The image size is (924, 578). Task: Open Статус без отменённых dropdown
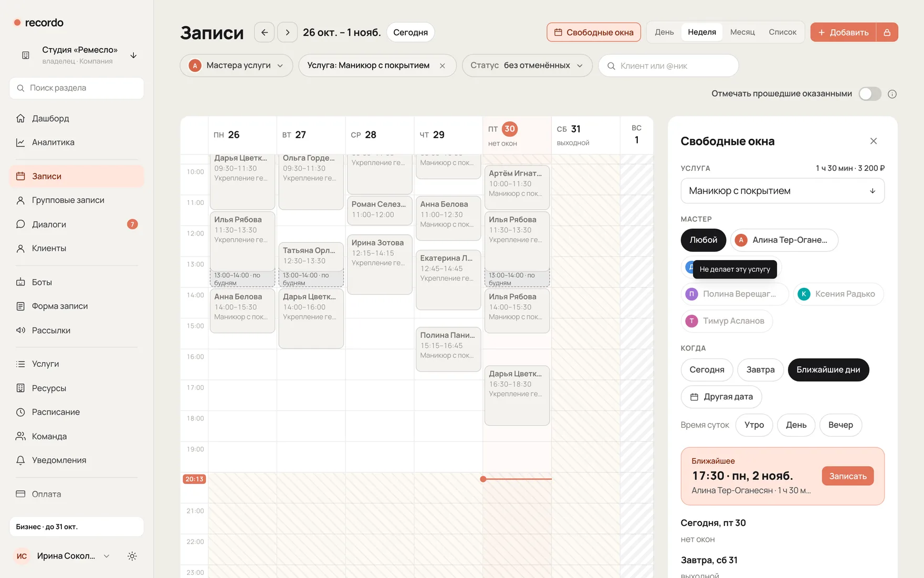click(527, 66)
